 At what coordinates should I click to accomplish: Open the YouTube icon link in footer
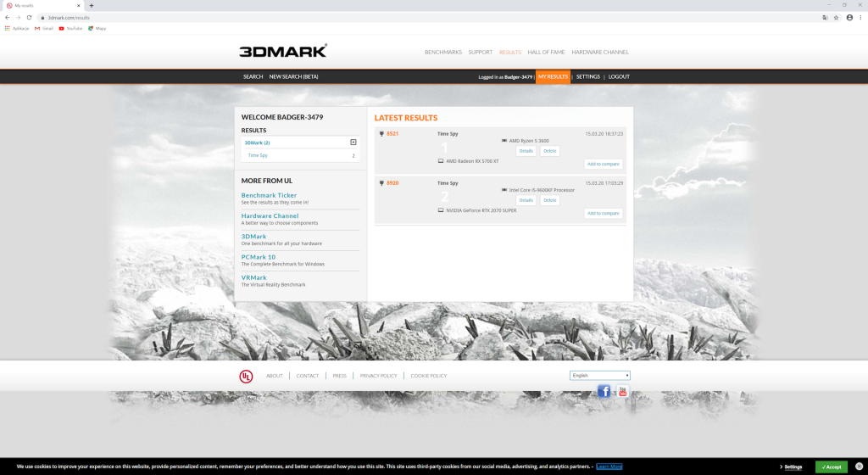[x=622, y=391]
